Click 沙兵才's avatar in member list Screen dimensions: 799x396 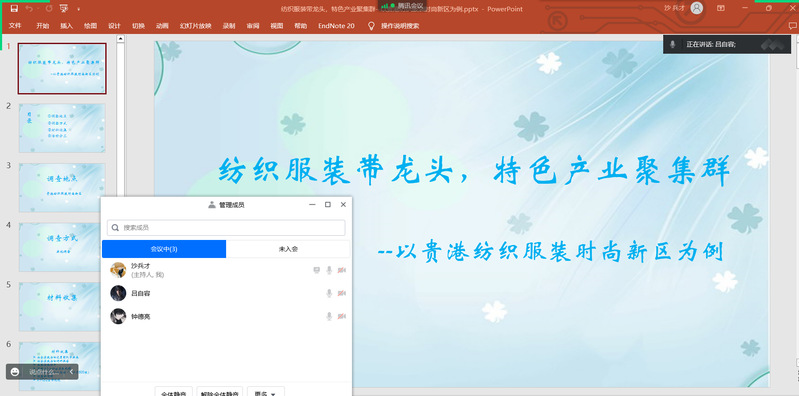point(118,270)
